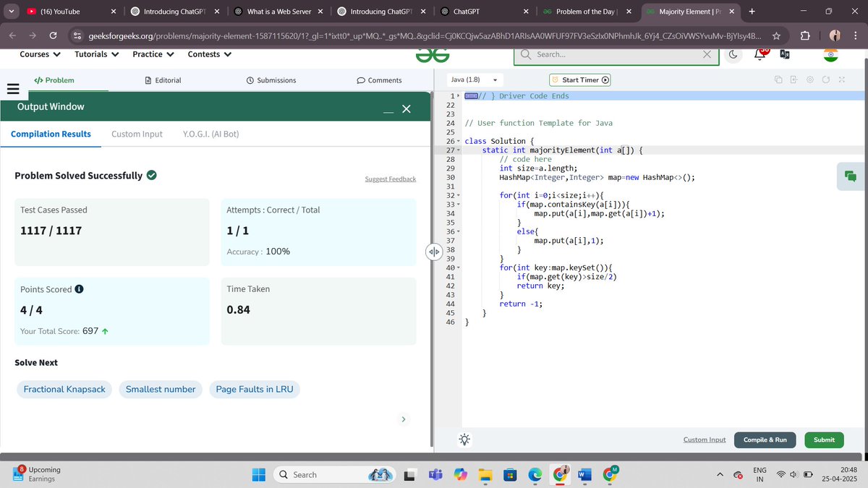Click the lightbulb hint icon below editor
868x488 pixels.
464,440
